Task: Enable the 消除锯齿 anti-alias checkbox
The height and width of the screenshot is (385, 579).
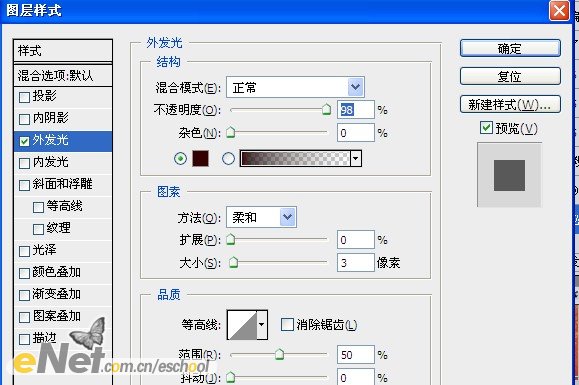Action: (x=287, y=324)
